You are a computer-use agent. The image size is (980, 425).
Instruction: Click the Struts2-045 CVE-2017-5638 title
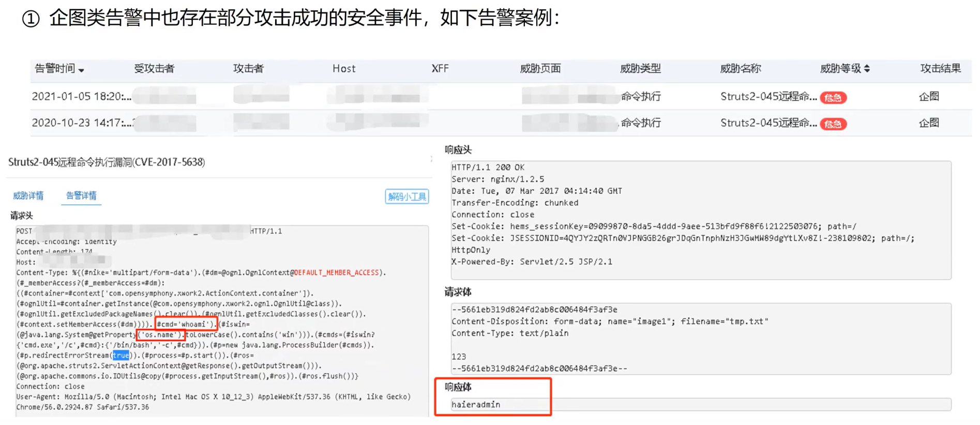[107, 162]
